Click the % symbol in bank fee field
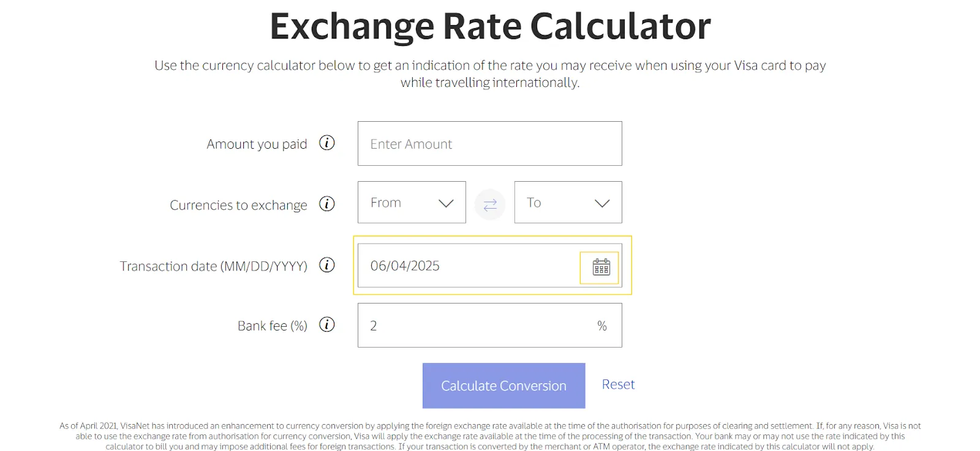 pyautogui.click(x=602, y=325)
